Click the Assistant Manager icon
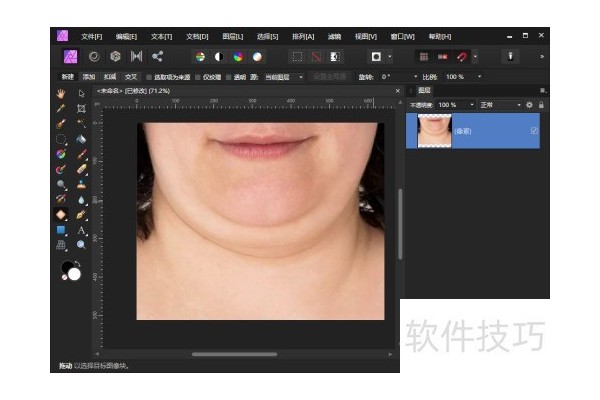600x400 pixels. point(510,57)
